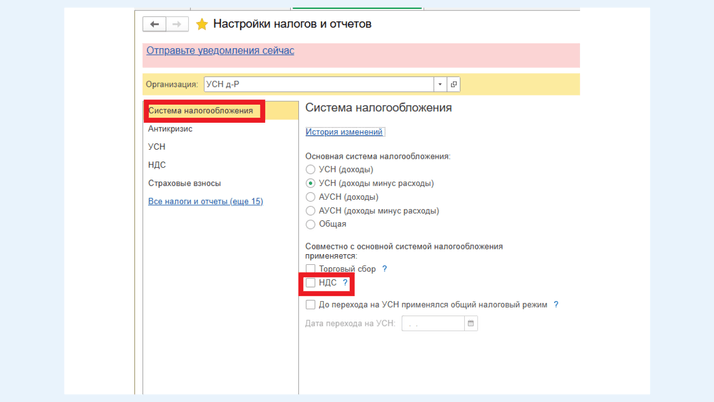Open the Система налогообложения section
This screenshot has height=402, width=714.
pos(221,111)
